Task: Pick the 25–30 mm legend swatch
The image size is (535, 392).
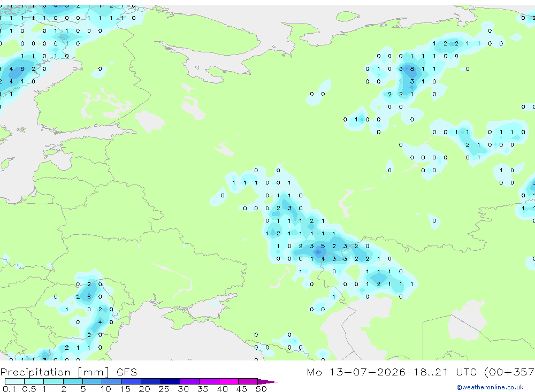Action: 170,381
